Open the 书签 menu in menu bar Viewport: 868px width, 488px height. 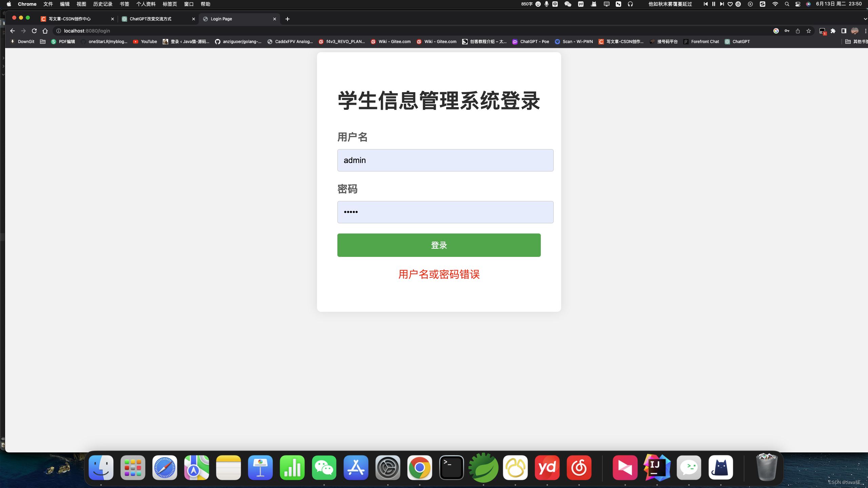[x=124, y=4]
